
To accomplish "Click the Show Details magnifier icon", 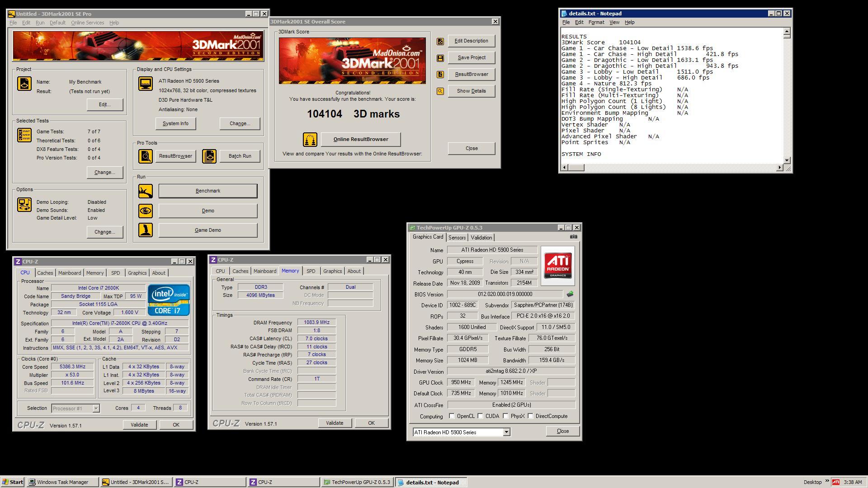I will point(440,91).
